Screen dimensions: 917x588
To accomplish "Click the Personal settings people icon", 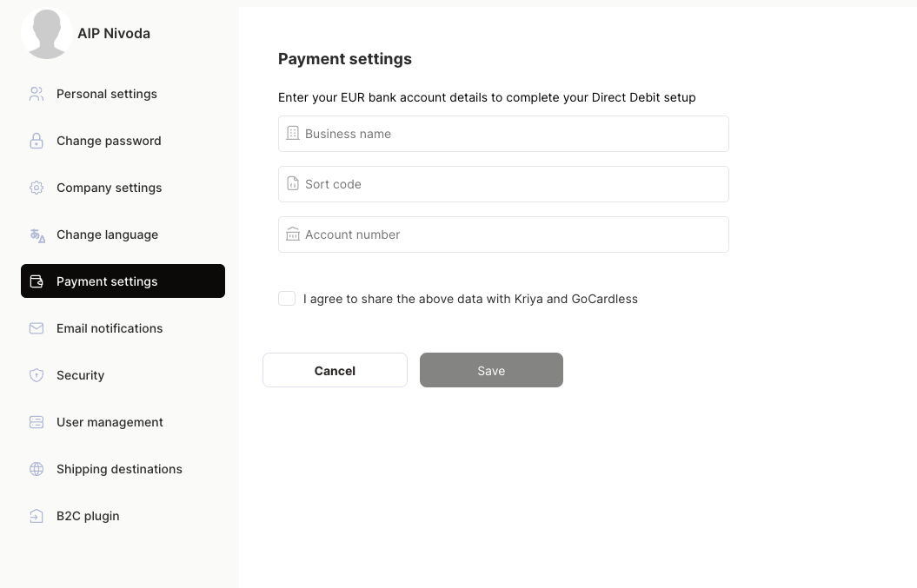I will pos(37,94).
